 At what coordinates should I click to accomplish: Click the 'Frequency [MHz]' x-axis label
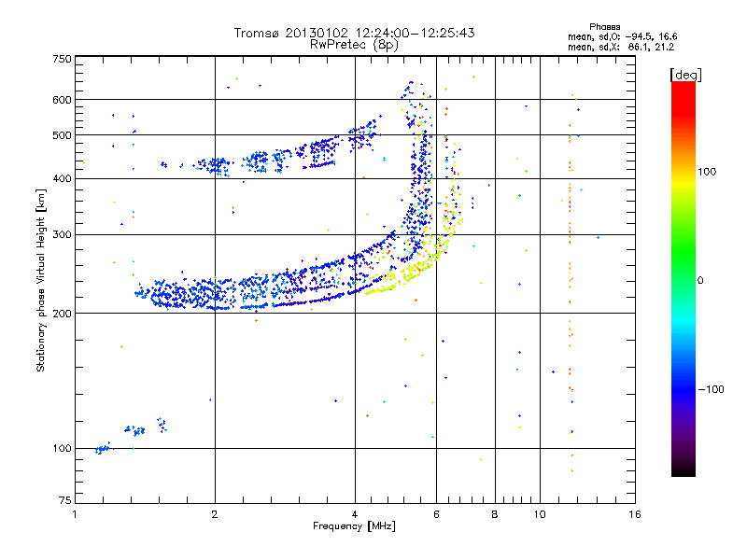click(354, 526)
